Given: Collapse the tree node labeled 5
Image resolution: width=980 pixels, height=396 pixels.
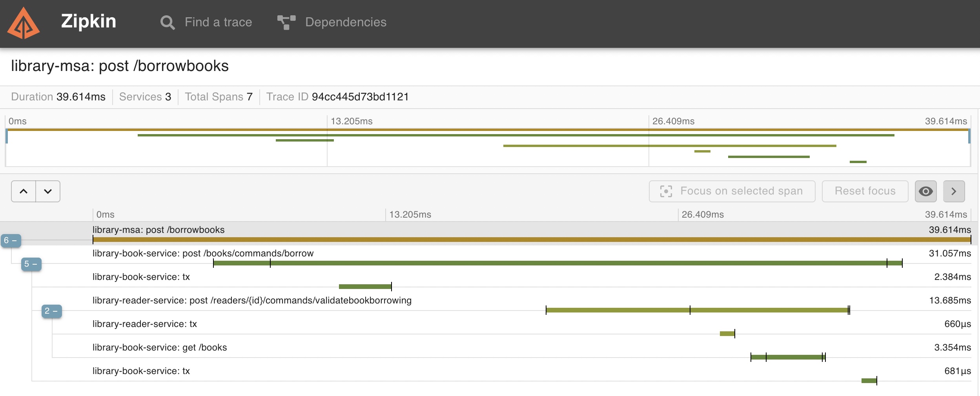Looking at the screenshot, I should [x=31, y=264].
